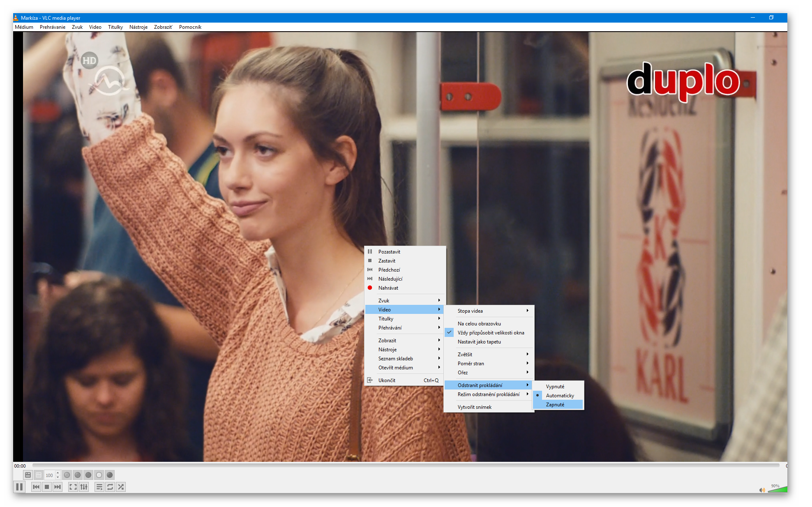Click the pause playback button
This screenshot has width=812, height=507.
(19, 487)
